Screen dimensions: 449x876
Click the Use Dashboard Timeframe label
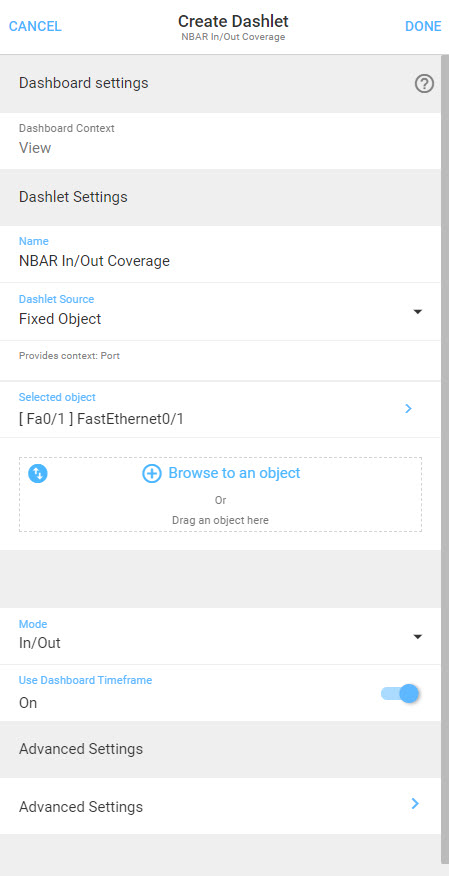tap(85, 680)
